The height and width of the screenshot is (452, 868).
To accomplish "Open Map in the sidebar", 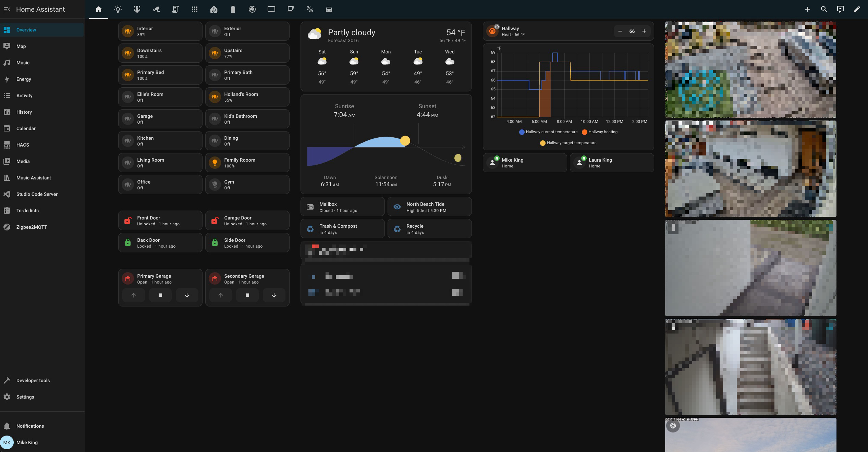I will pos(42,46).
